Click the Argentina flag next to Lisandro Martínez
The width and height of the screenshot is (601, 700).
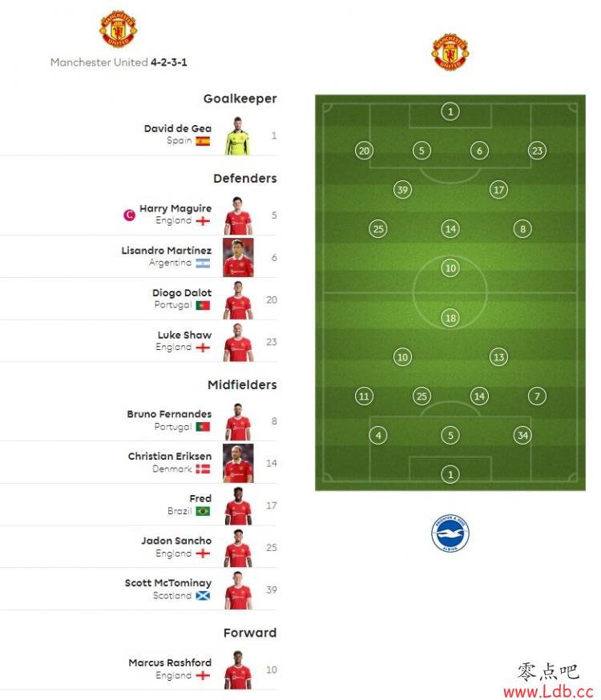203,264
